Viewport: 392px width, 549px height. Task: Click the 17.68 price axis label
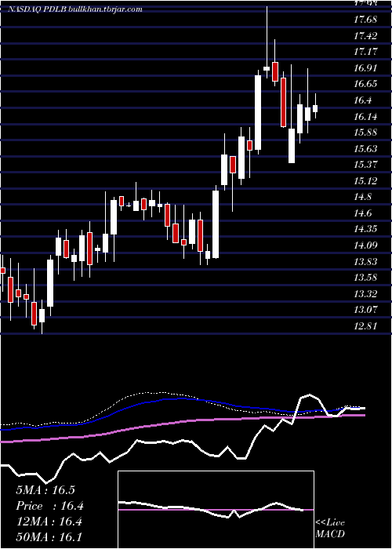coord(365,20)
